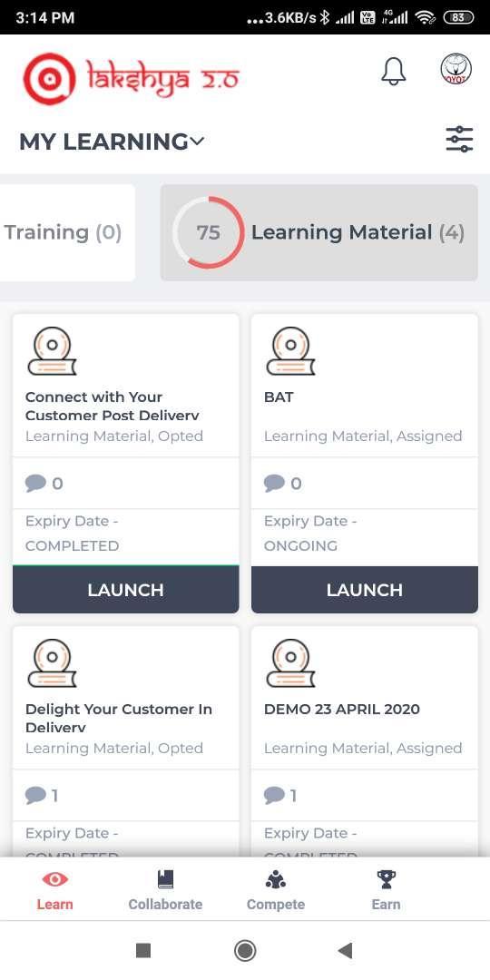The height and width of the screenshot is (980, 490).
Task: Tap the Android home button
Action: pos(245,951)
